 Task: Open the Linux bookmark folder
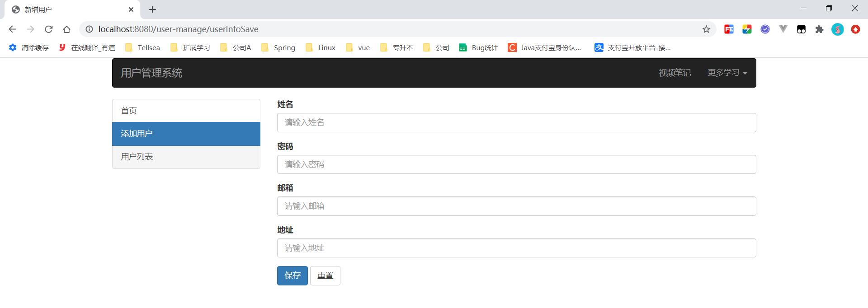coord(321,47)
